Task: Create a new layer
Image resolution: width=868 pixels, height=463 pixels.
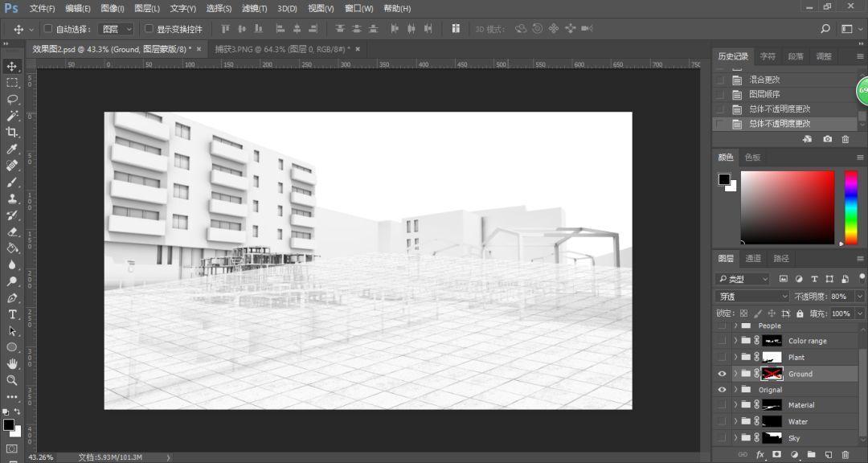Action: [828, 455]
